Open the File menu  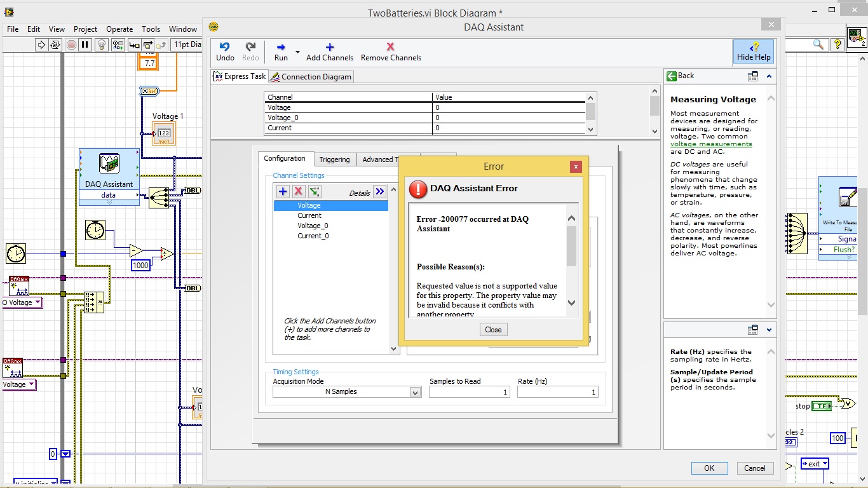(x=13, y=29)
